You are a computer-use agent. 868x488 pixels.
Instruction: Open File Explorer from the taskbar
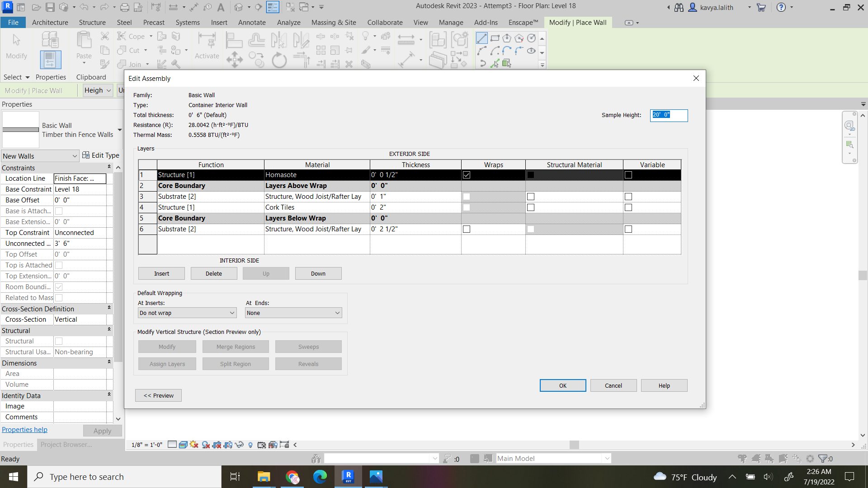click(x=264, y=477)
